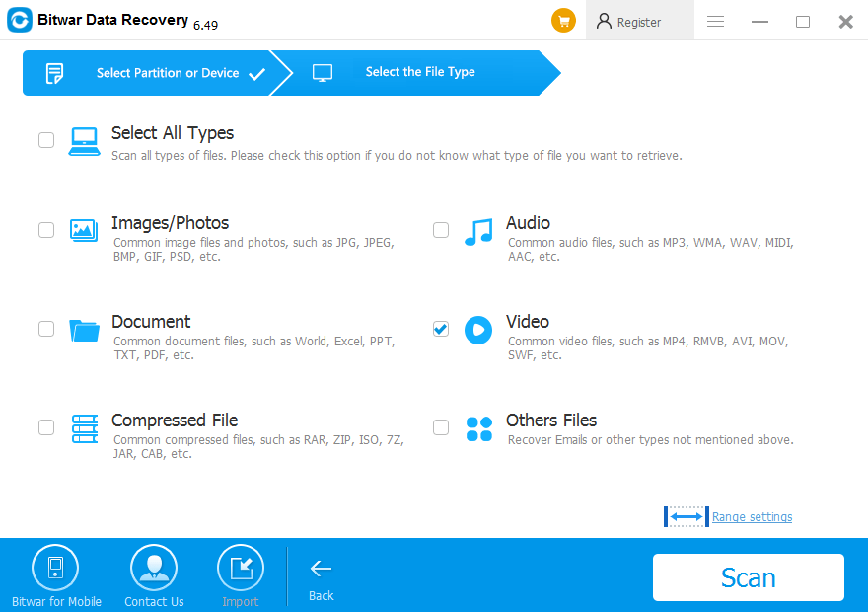The image size is (868, 612).
Task: Click the picture icon for Images/Photos
Action: click(x=84, y=230)
